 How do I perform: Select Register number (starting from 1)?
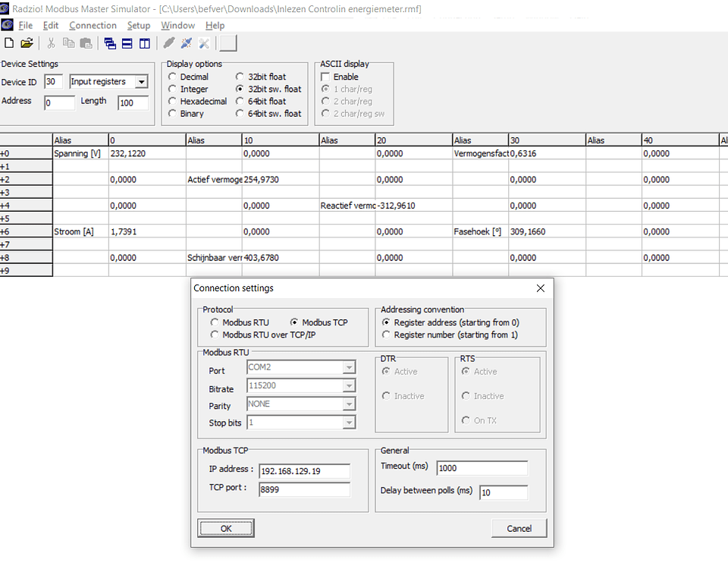(x=450, y=335)
